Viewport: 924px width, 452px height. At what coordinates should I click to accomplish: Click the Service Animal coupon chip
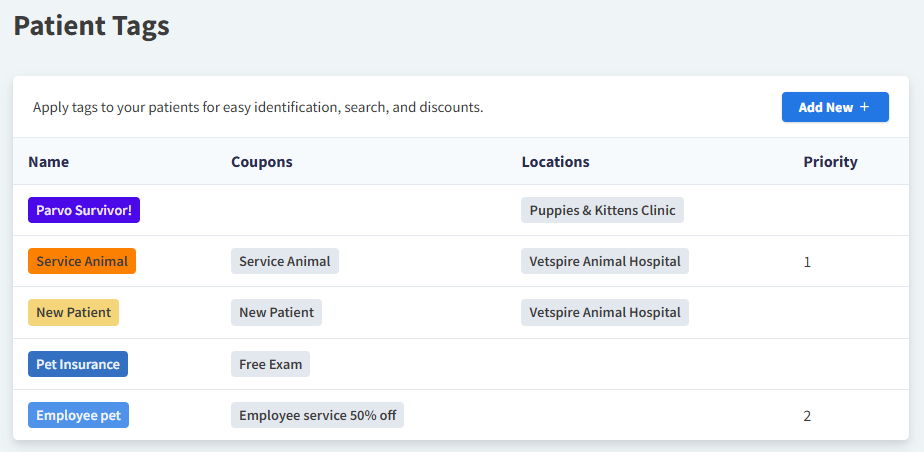[x=285, y=261]
